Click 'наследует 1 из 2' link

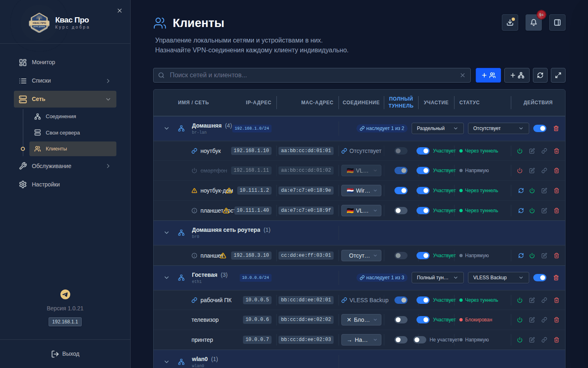tap(382, 128)
